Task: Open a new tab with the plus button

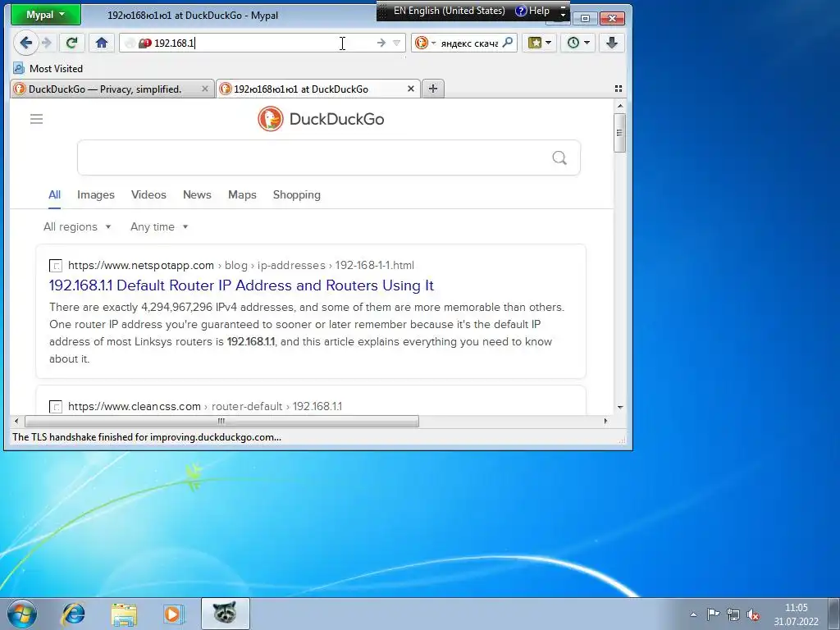Action: (x=433, y=89)
